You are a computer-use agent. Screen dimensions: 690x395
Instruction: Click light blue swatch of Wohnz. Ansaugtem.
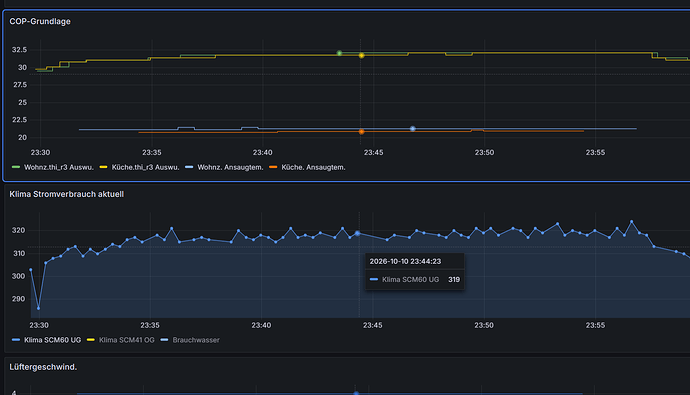(189, 167)
